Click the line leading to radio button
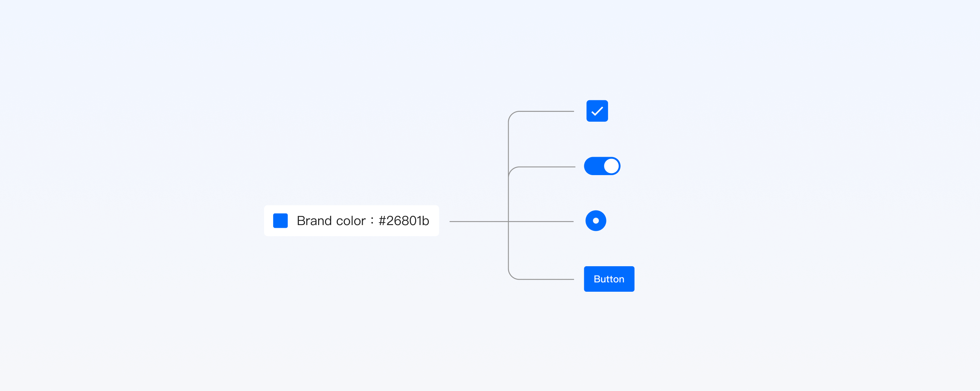 tap(511, 222)
